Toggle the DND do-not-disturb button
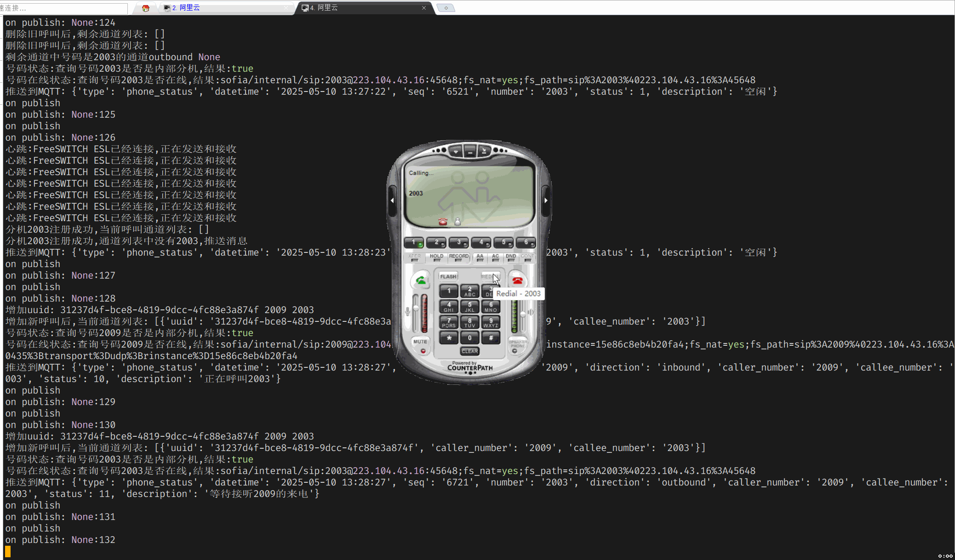 coord(511,257)
